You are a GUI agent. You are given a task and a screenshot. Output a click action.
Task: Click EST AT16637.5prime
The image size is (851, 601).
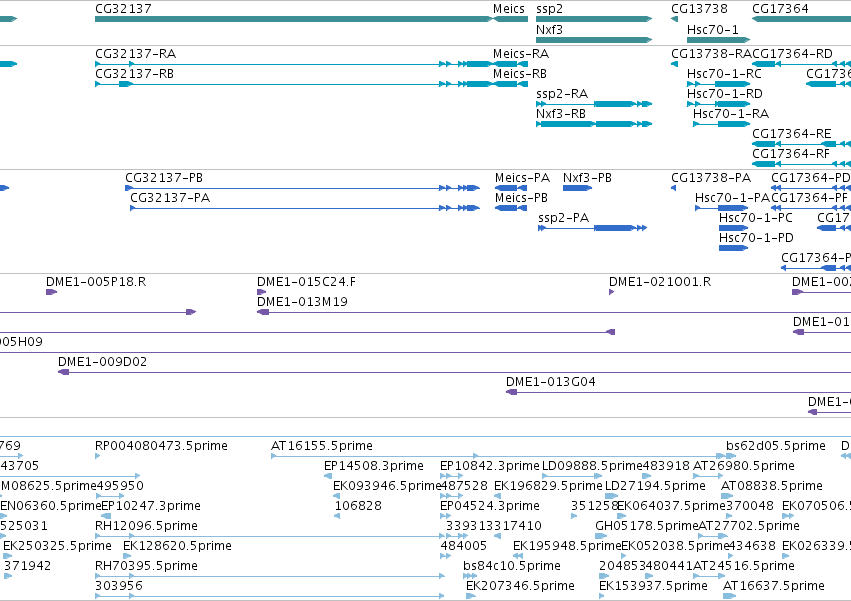click(x=729, y=596)
